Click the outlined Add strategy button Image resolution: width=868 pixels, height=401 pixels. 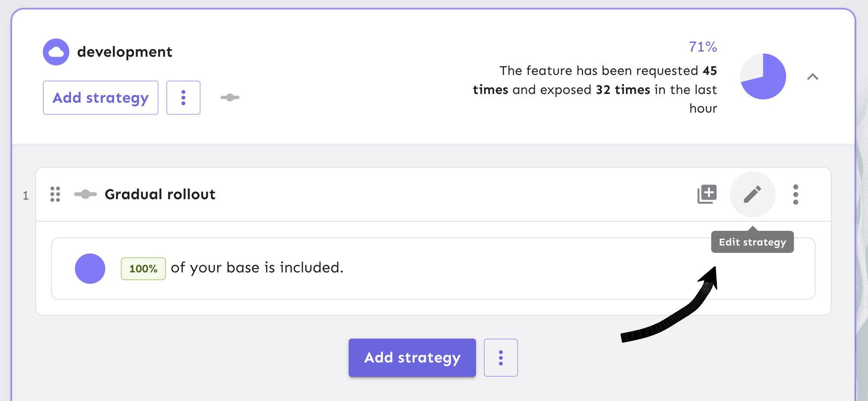tap(100, 98)
